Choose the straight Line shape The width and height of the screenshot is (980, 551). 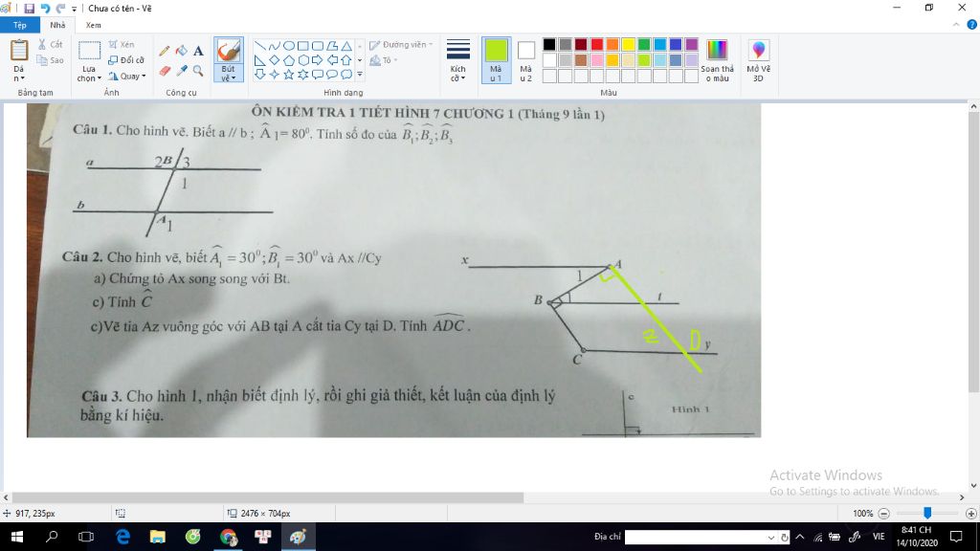260,46
